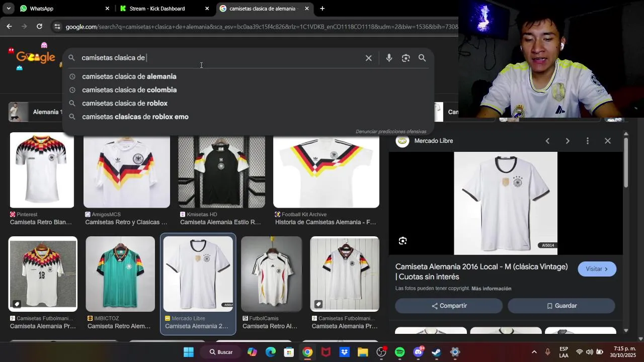Image resolution: width=644 pixels, height=362 pixels.
Task: Click Mercado Libre source name in preview
Action: 433,141
